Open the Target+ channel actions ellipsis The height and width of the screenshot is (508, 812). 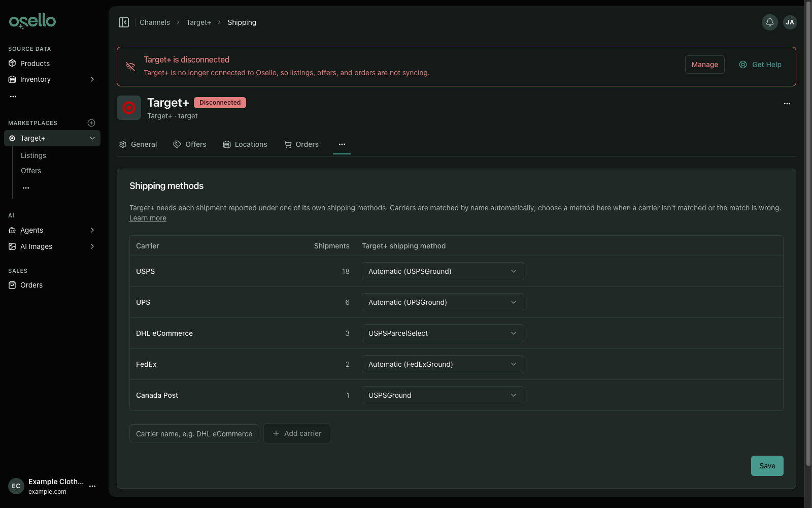point(787,104)
